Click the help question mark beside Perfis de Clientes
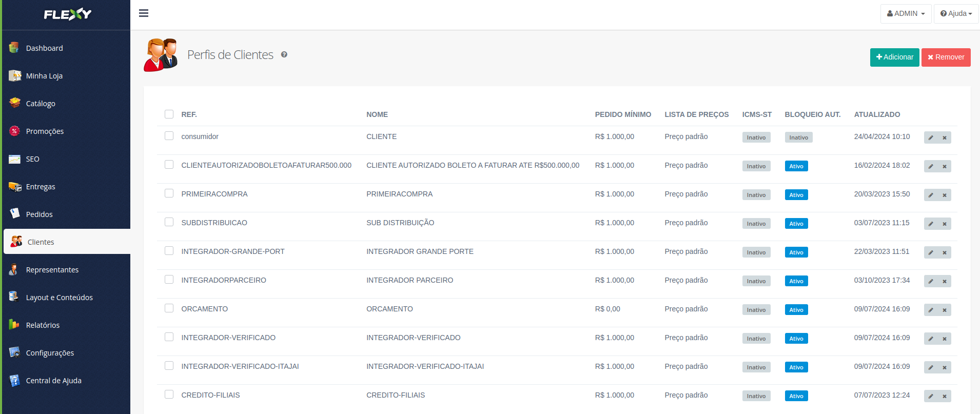The width and height of the screenshot is (980, 414). click(284, 54)
